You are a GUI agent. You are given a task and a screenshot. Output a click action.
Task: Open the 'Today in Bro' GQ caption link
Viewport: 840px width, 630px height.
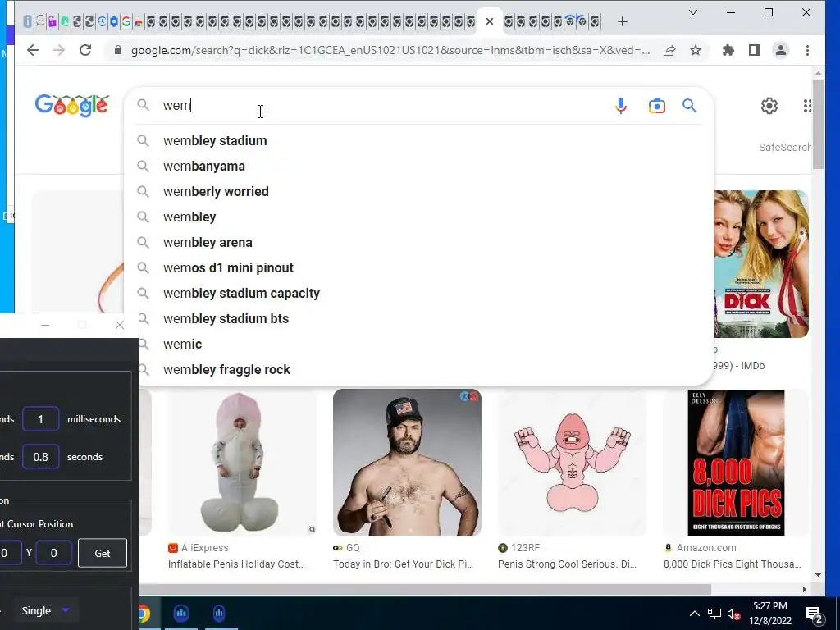(x=404, y=564)
